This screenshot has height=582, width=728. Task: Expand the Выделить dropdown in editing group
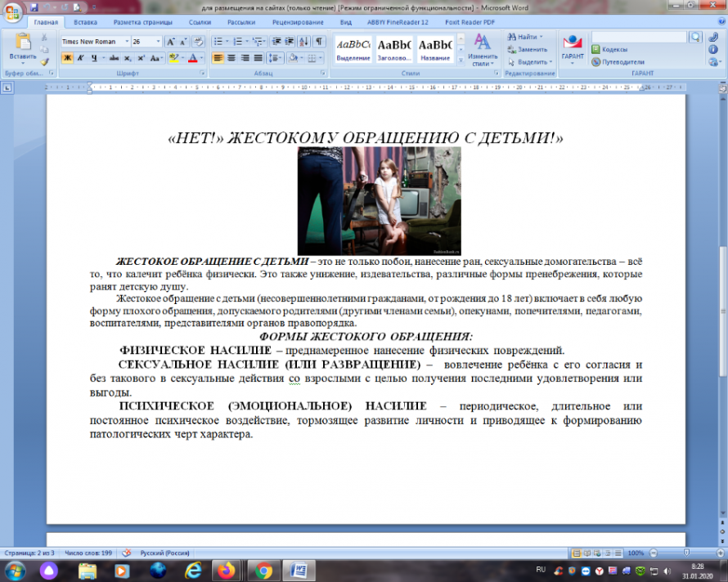click(x=530, y=62)
